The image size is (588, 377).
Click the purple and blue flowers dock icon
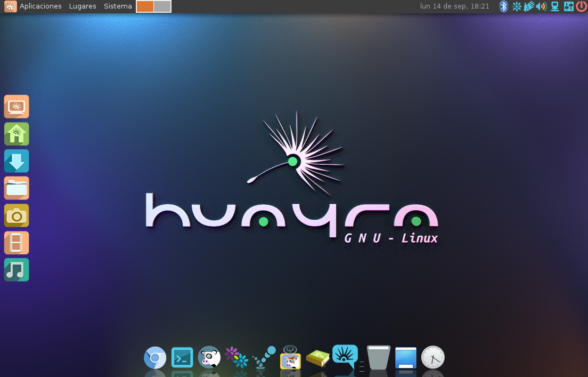click(236, 357)
